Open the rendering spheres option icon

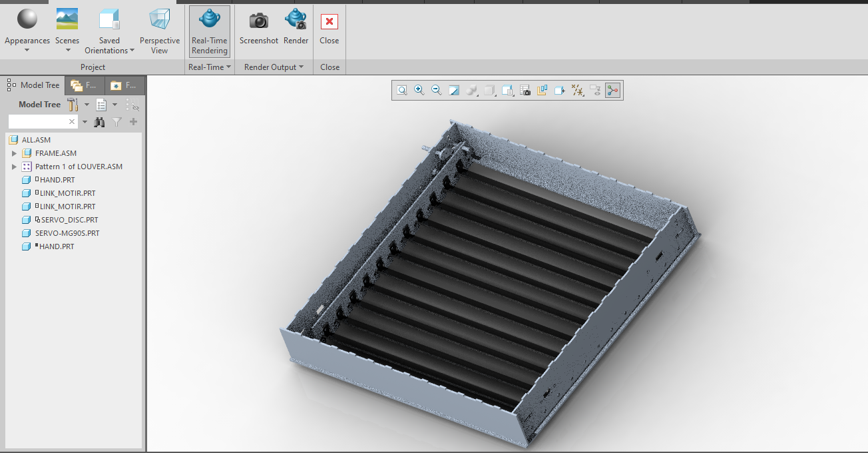472,91
